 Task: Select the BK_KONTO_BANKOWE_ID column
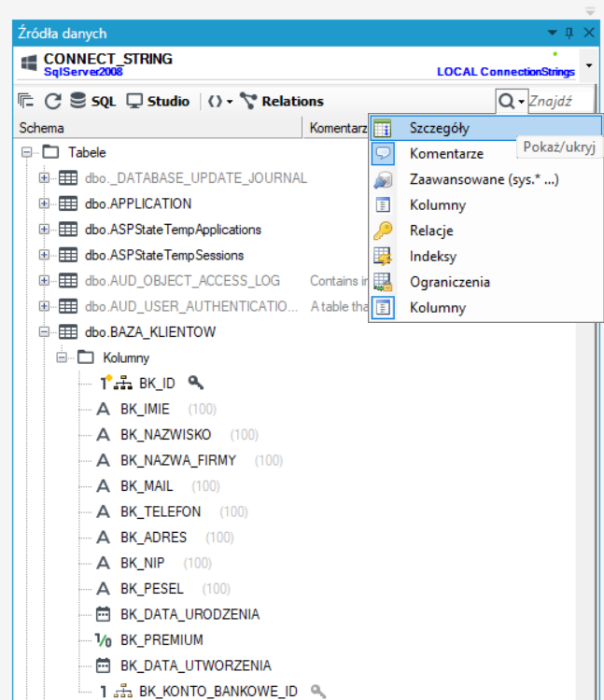[218, 692]
